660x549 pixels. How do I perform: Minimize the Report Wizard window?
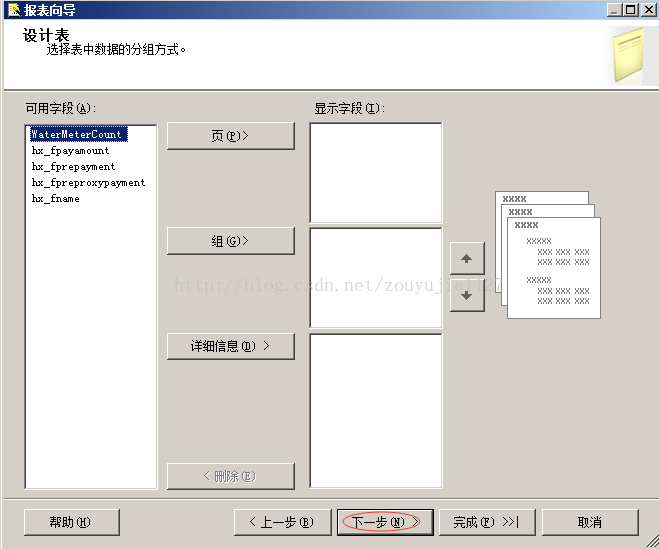[614, 10]
